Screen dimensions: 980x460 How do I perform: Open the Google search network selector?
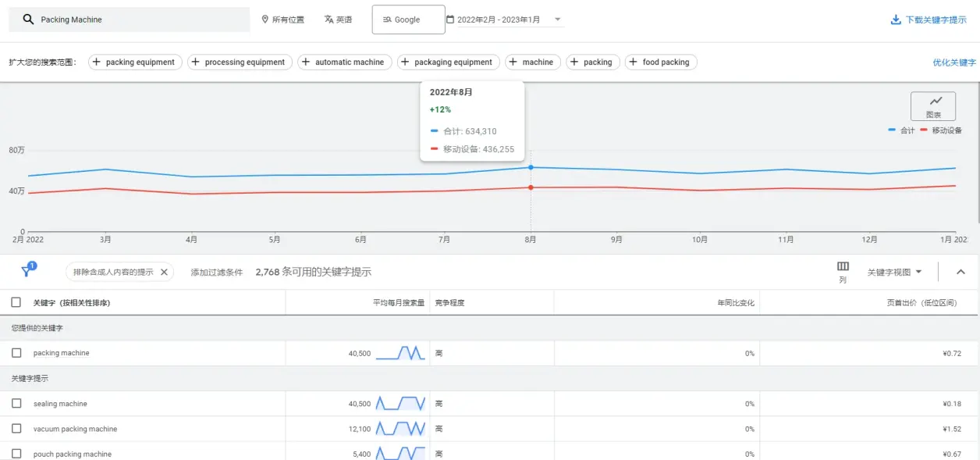pyautogui.click(x=408, y=20)
